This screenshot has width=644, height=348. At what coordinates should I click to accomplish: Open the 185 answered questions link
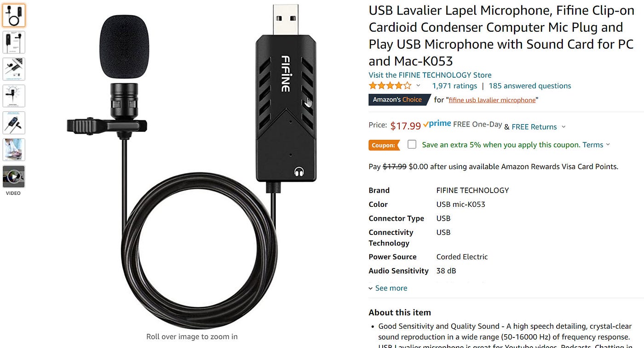(529, 86)
